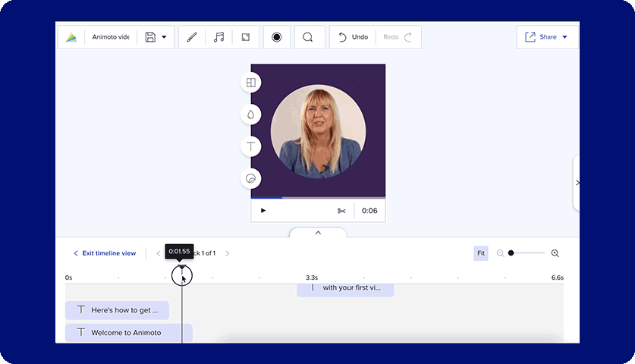Play the video preview

[x=263, y=211]
